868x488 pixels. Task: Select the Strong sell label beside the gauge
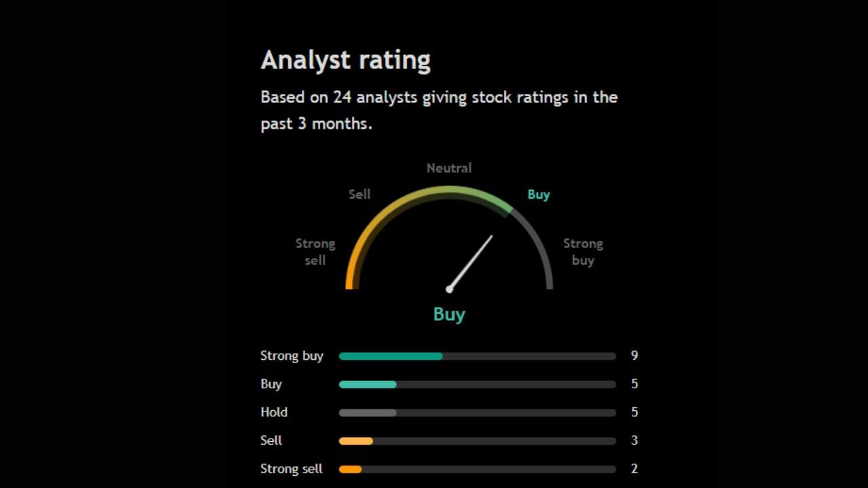pos(315,251)
